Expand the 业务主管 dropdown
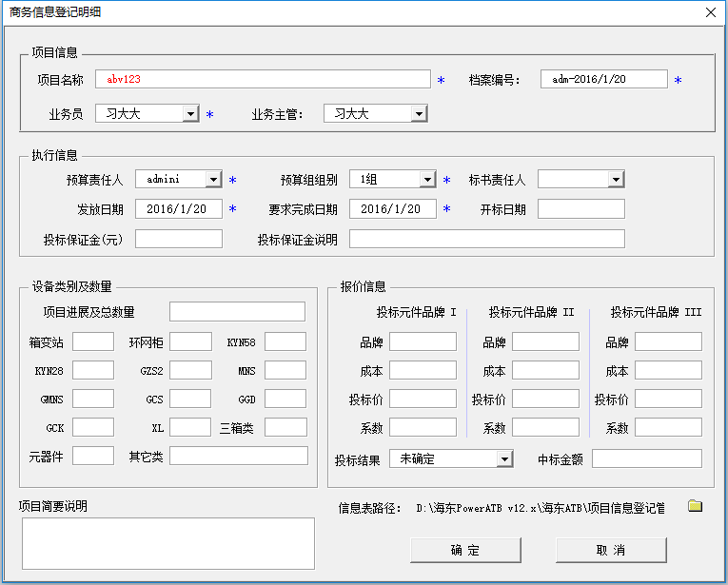Viewport: 728px width, 585px height. [419, 114]
